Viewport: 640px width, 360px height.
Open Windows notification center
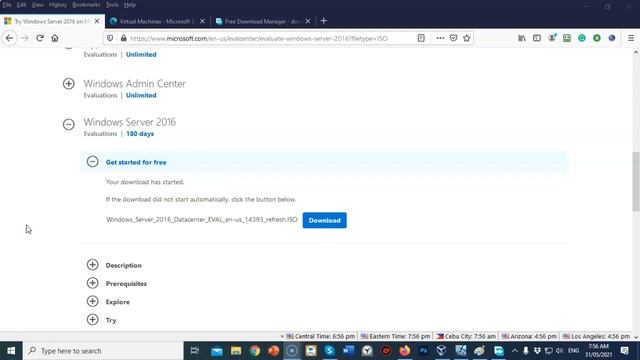pyautogui.click(x=624, y=351)
